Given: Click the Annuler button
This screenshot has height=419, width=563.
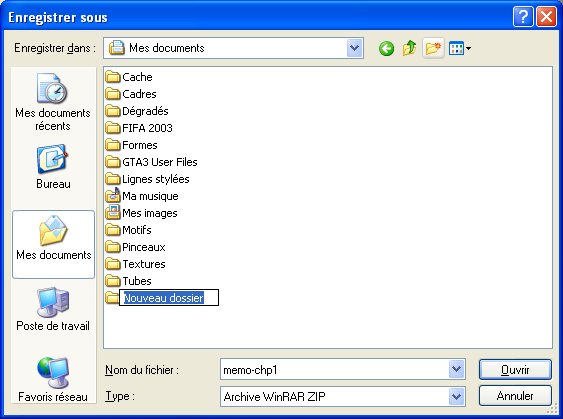Looking at the screenshot, I should pos(515,396).
